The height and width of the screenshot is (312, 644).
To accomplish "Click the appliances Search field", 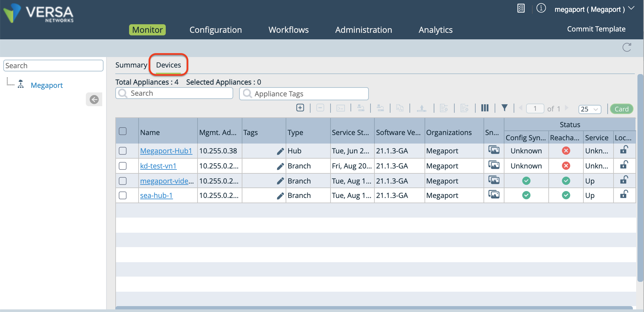I will tap(174, 93).
